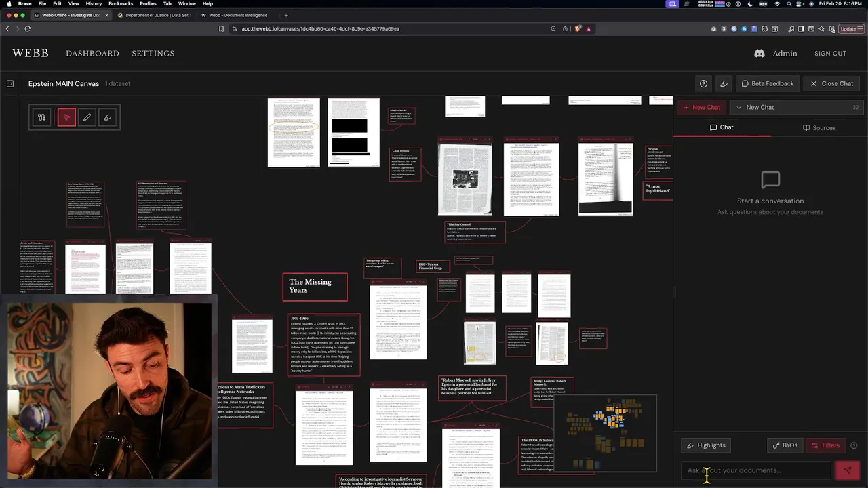Click the Epstein MAIN Canvas title
This screenshot has width=868, height=488.
(64, 83)
